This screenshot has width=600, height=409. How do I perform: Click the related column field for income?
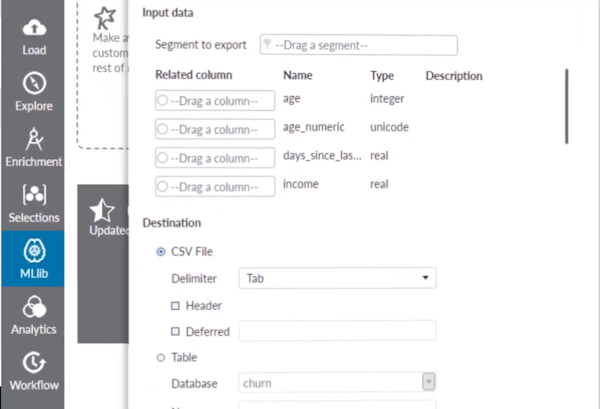coord(215,185)
